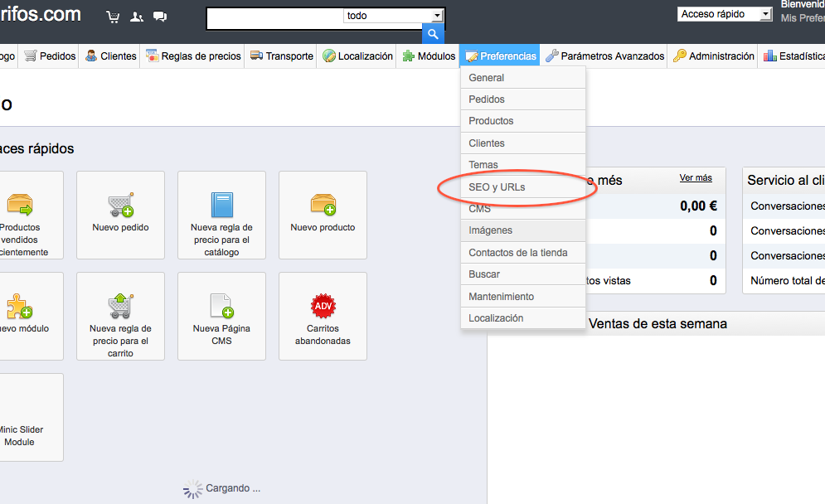Open the Administración tab
This screenshot has width=825, height=504.
tap(713, 56)
